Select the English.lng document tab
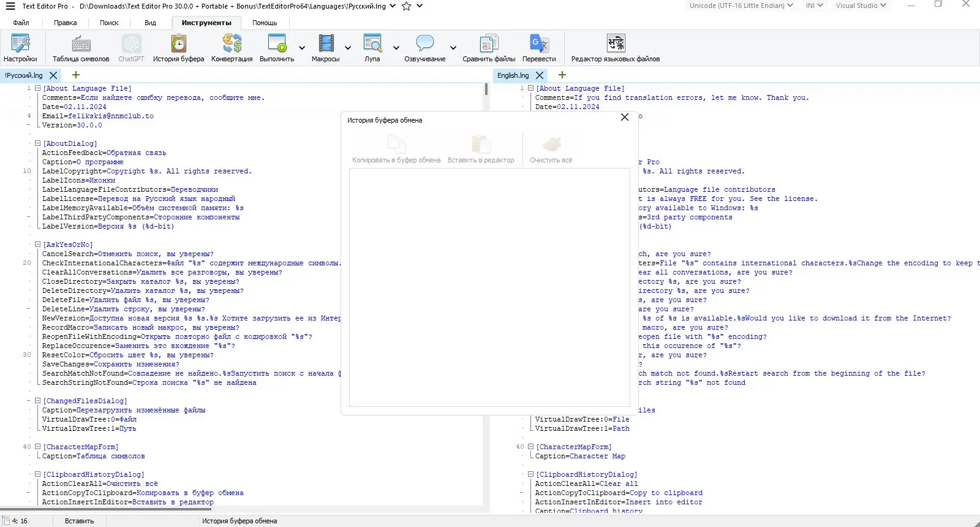Viewport: 980px width, 527px height. [x=513, y=75]
